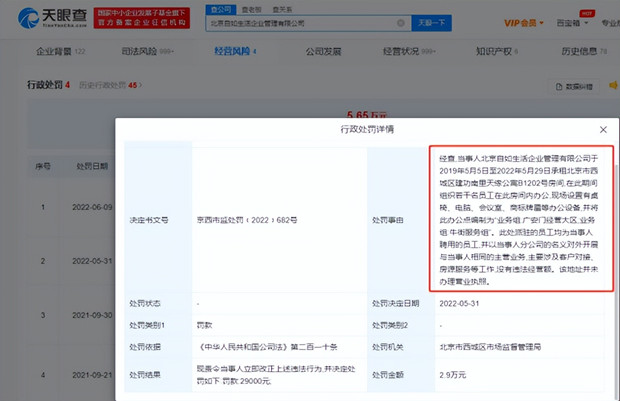Open the 司法风险 tab
This screenshot has width=620, height=401.
pos(147,51)
